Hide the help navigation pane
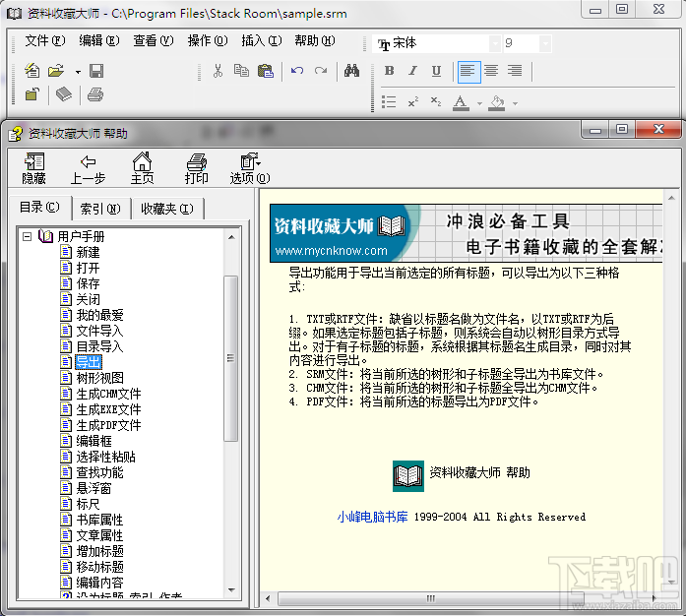The height and width of the screenshot is (616, 686). (34, 168)
